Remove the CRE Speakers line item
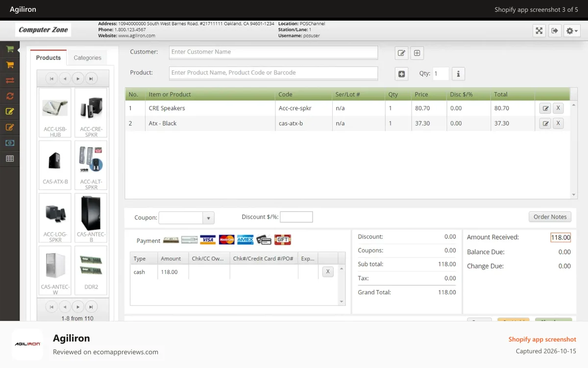588x368 pixels. pos(558,108)
